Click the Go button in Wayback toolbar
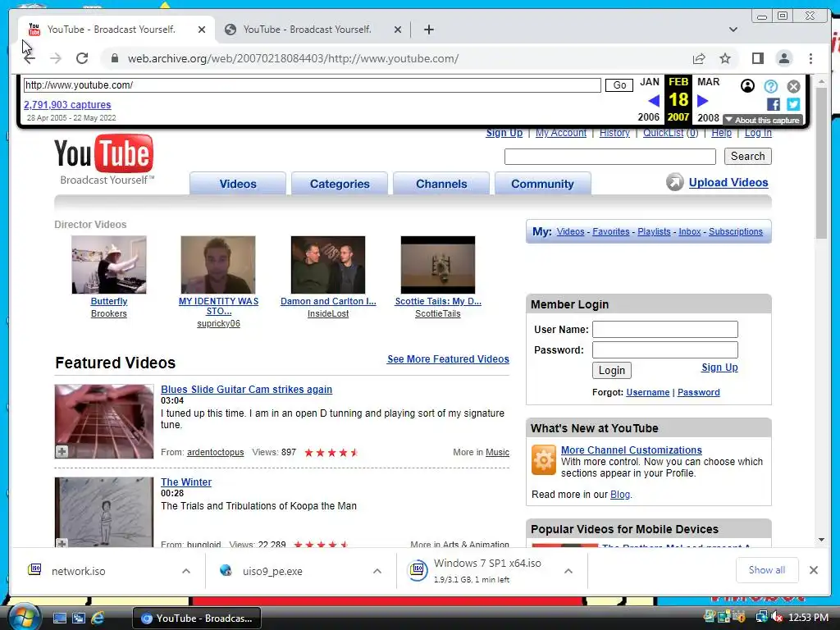840x630 pixels. [x=619, y=85]
